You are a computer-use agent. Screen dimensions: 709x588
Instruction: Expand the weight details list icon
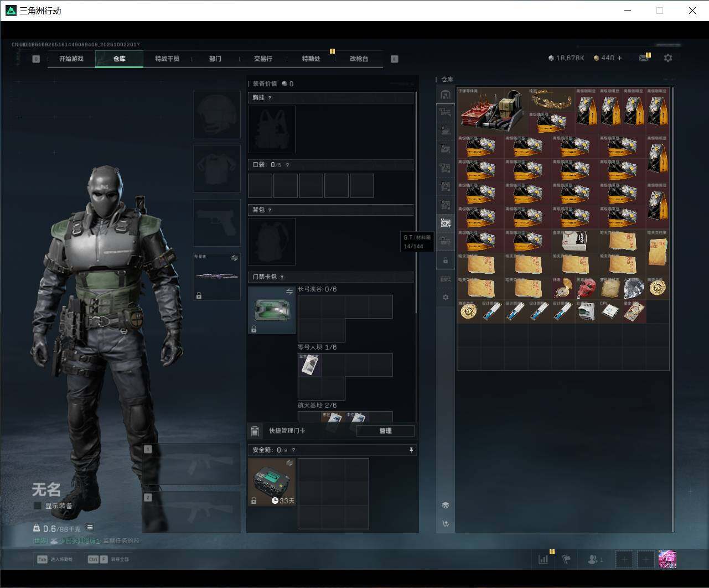pos(90,527)
